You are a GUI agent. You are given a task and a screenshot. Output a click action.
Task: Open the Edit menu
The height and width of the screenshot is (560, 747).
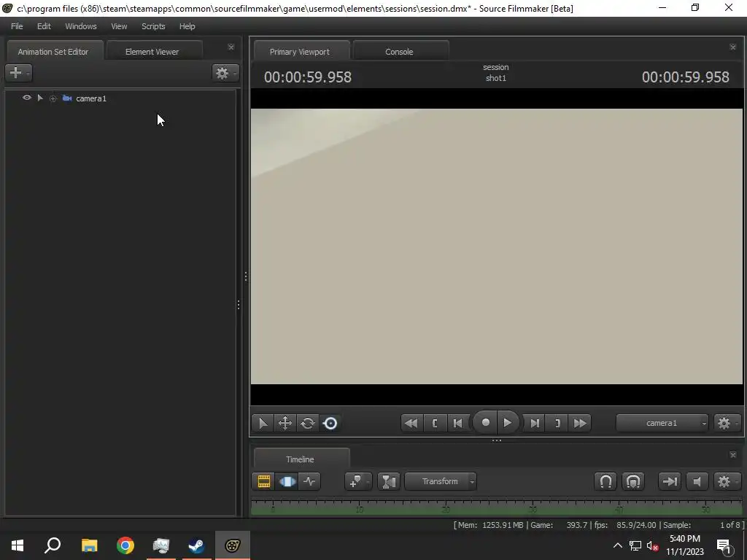pos(44,26)
